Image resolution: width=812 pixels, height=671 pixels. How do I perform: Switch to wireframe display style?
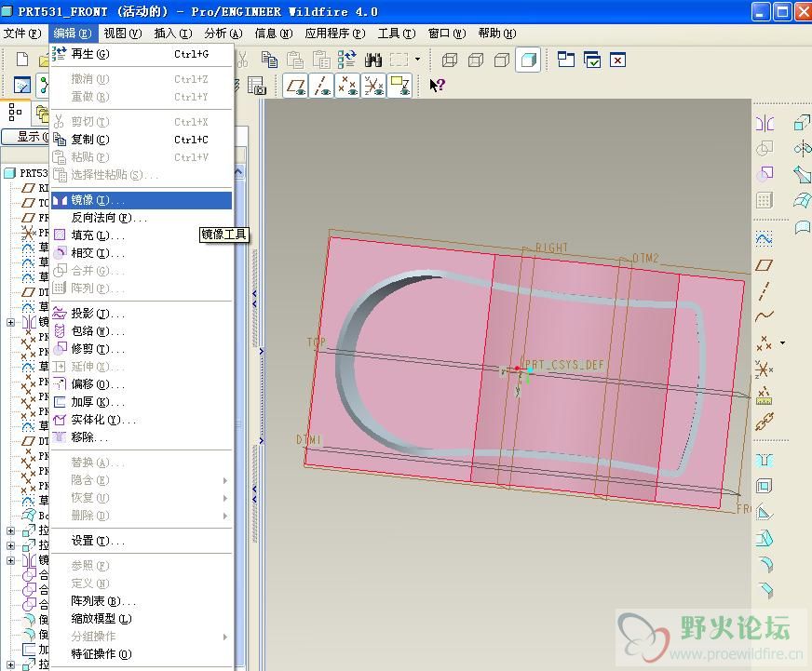(450, 60)
